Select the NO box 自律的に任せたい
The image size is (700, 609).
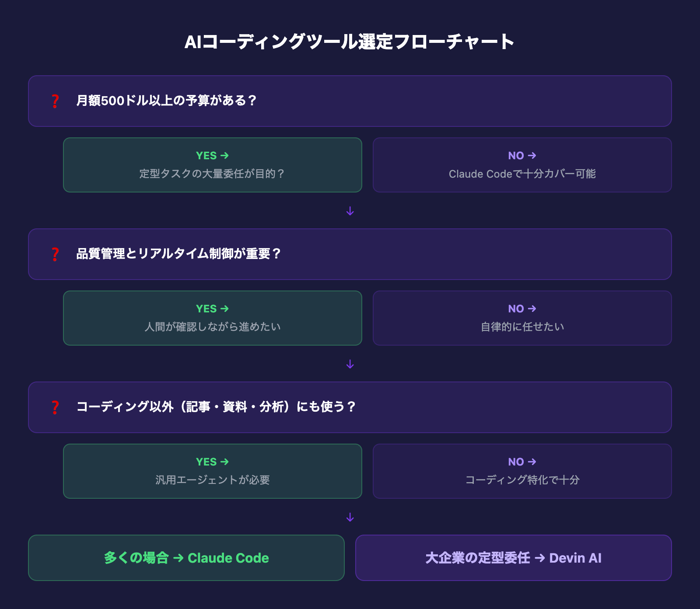(522, 318)
